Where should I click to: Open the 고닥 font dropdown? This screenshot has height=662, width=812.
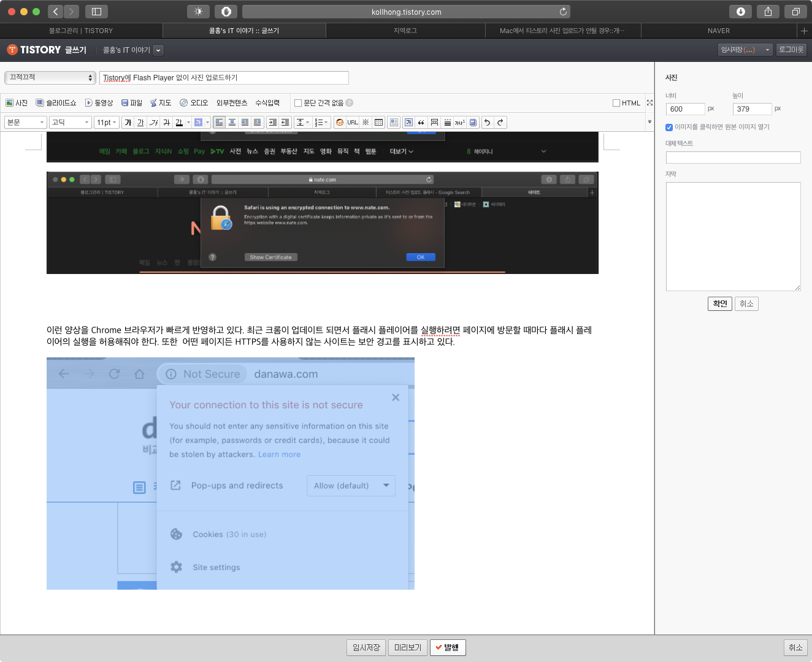pos(70,123)
